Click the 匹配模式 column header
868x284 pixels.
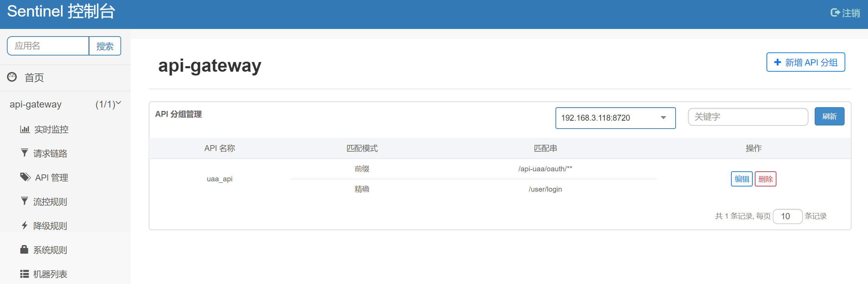(x=362, y=148)
